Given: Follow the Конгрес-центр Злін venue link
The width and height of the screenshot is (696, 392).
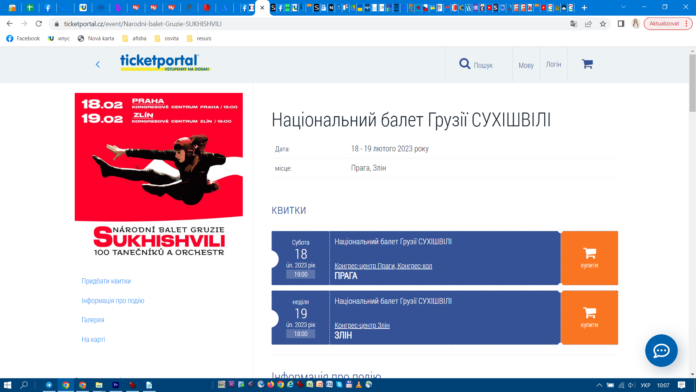Looking at the screenshot, I should point(362,325).
